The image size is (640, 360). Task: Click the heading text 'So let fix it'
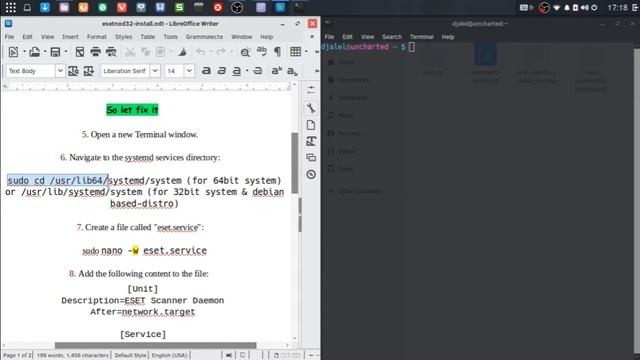(132, 110)
